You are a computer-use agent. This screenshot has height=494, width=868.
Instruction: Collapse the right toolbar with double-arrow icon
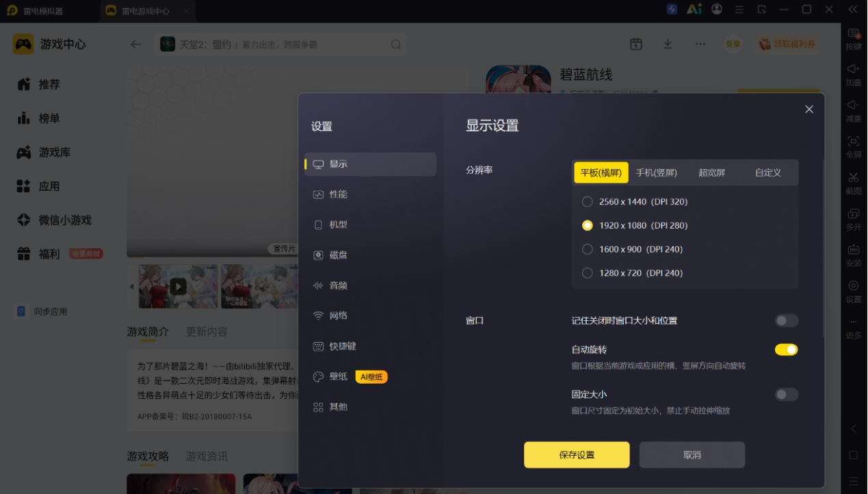point(853,10)
